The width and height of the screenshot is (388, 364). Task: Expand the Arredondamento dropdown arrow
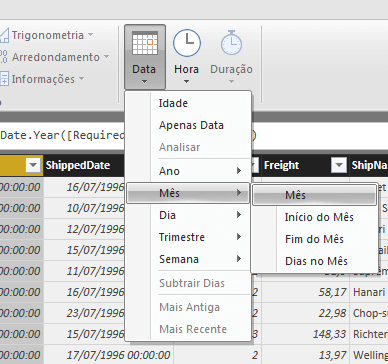coord(106,57)
